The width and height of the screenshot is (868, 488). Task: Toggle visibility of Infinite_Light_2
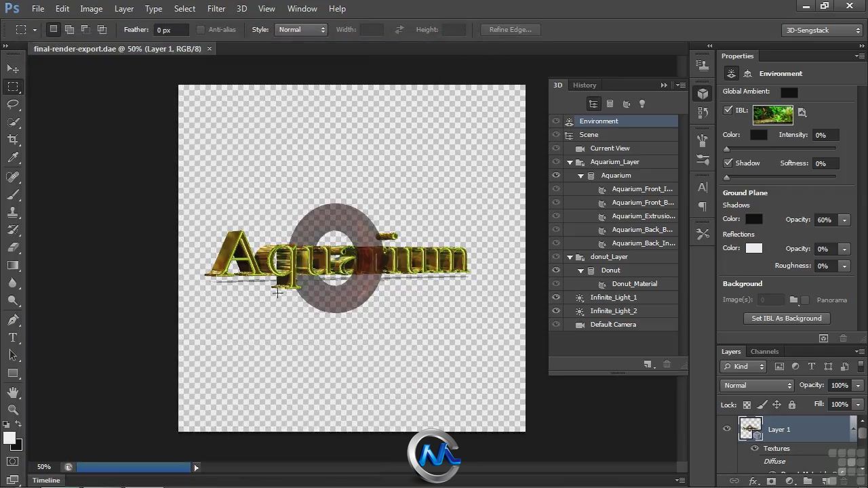[x=556, y=311]
